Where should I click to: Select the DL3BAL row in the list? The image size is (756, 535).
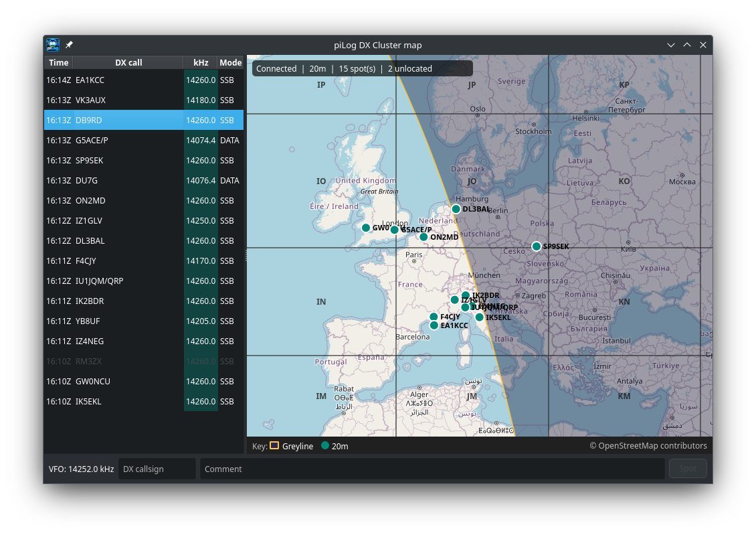144,241
